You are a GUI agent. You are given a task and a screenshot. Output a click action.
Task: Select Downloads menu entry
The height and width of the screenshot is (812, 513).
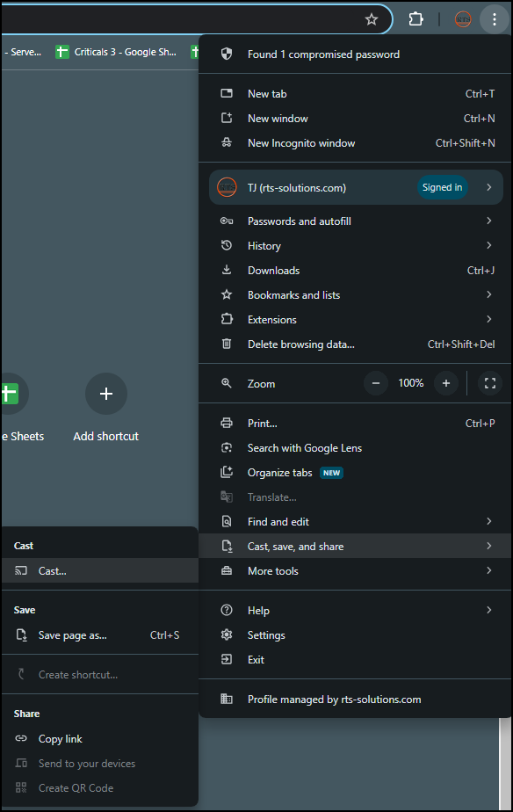[x=355, y=270]
